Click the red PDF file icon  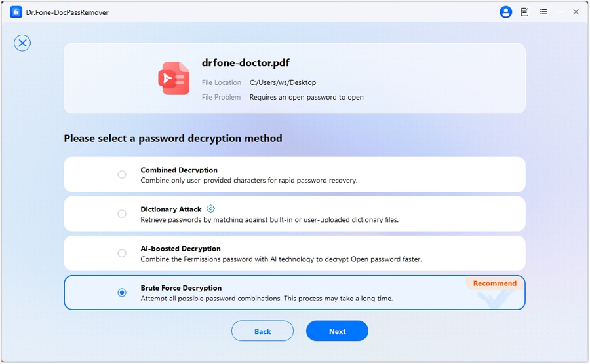pos(174,79)
